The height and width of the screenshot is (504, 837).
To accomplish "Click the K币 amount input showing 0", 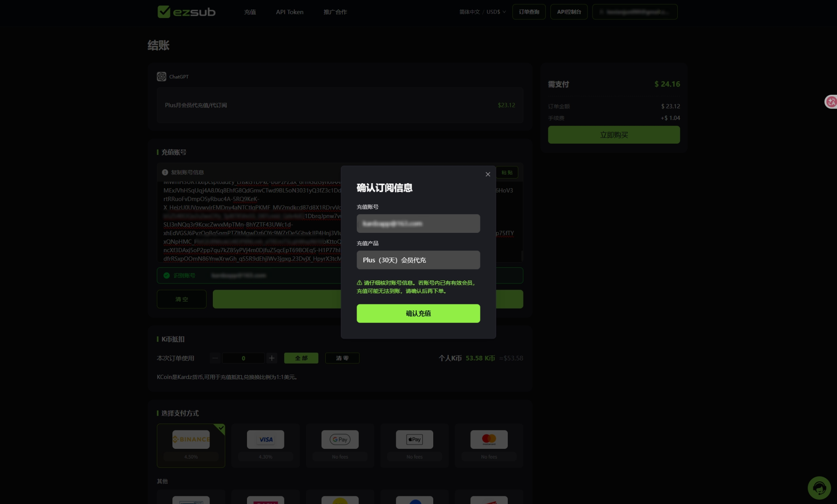I will pyautogui.click(x=243, y=358).
